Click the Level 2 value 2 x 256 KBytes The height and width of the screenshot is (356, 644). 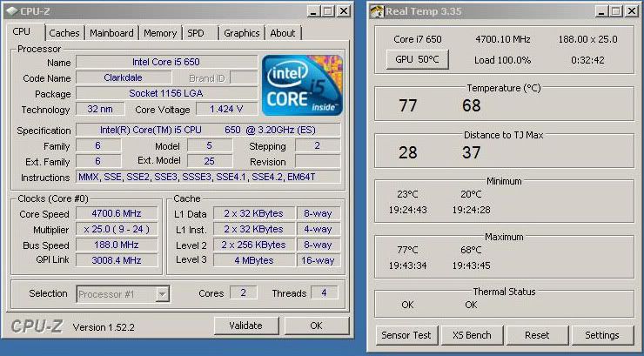[254, 245]
